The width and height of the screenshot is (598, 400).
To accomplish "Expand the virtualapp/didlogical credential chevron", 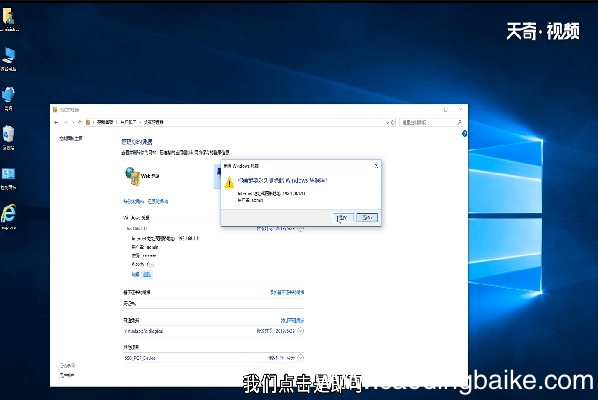I will (301, 331).
